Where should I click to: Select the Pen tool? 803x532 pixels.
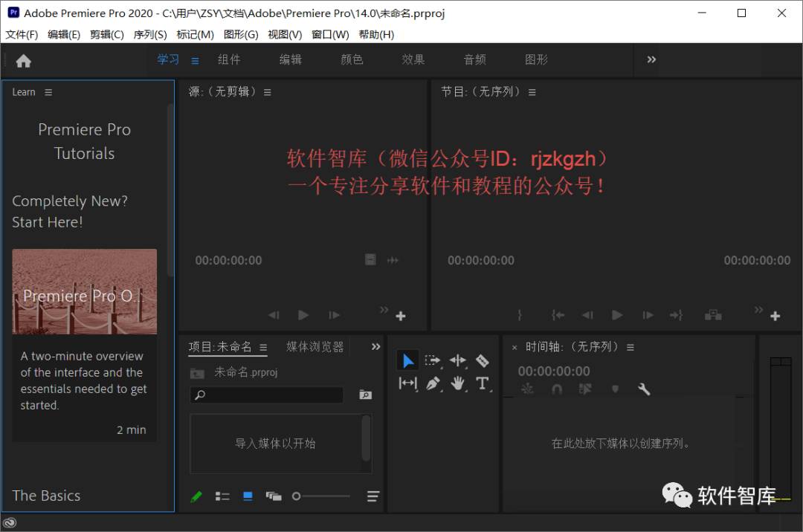pos(433,383)
